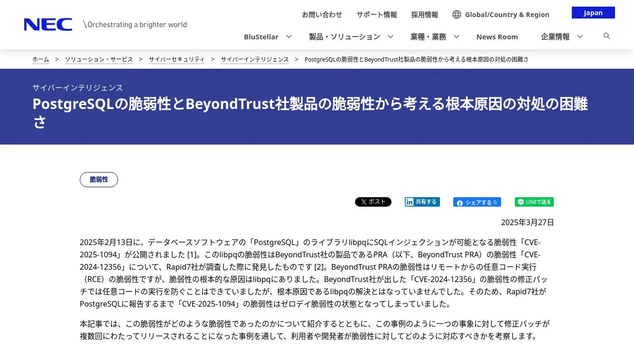This screenshot has height=364, width=634.
Task: Open ソリューション・サービス breadcrumb
Action: (x=99, y=59)
